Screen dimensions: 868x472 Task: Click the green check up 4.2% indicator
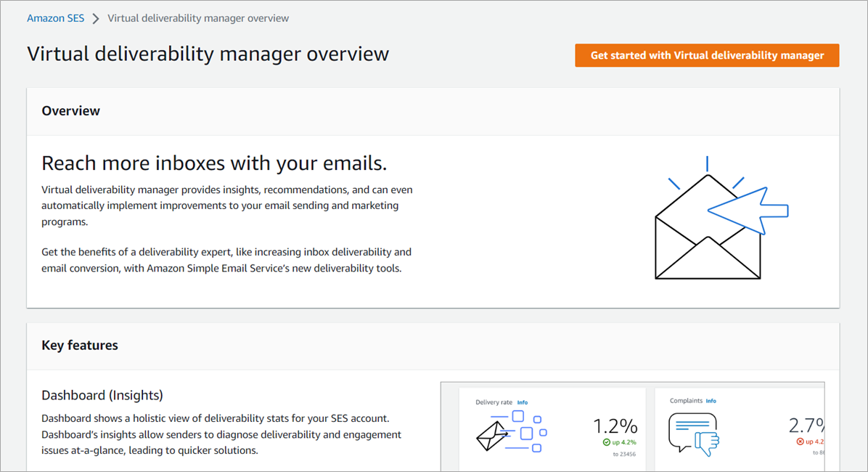tap(620, 442)
